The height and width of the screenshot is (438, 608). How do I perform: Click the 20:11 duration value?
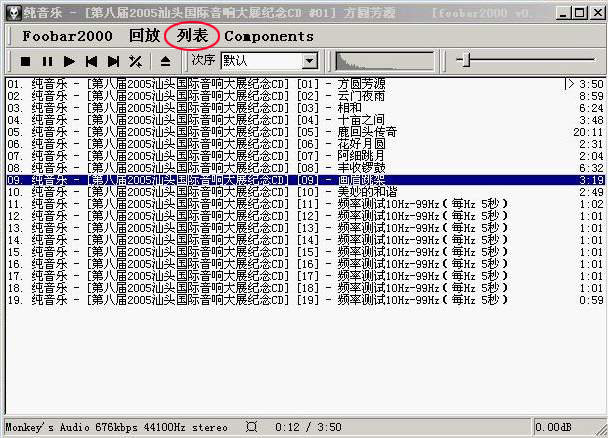[588, 132]
